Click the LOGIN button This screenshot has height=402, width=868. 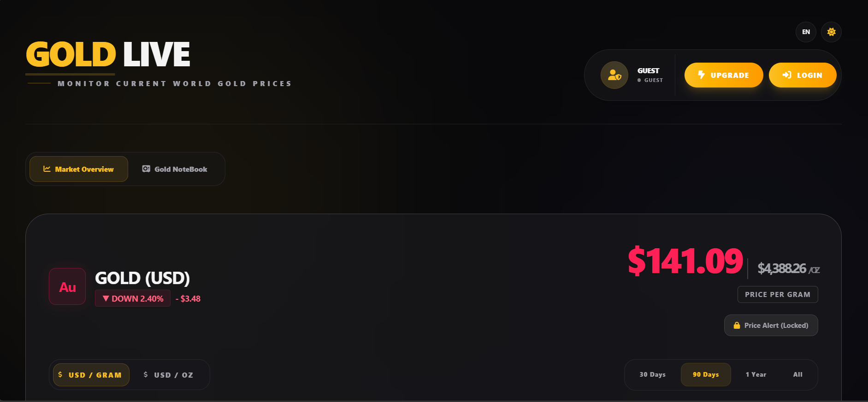point(803,75)
